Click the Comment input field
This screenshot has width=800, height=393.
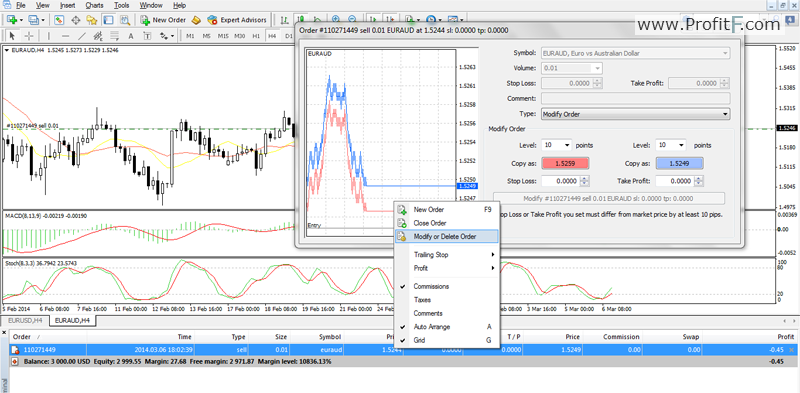pyautogui.click(x=635, y=99)
